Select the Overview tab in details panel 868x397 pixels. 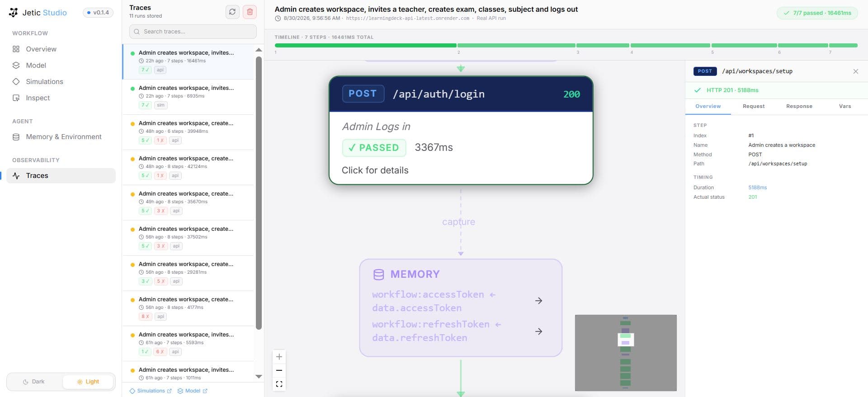708,107
